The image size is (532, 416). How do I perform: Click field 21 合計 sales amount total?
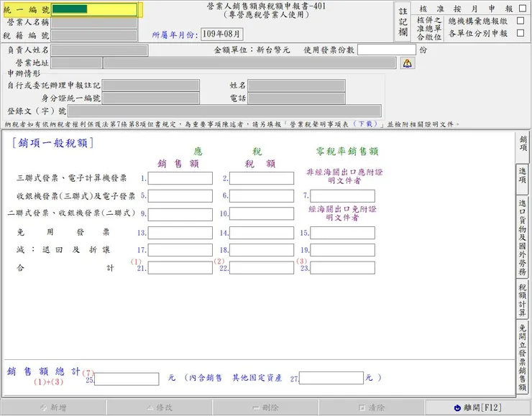[x=180, y=268]
